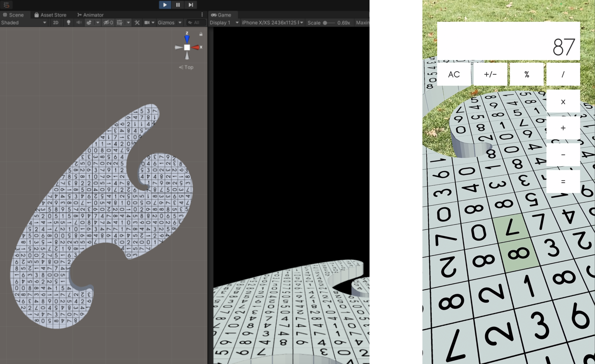Toggle Gizmos in Scene view
The image size is (595, 364).
166,23
